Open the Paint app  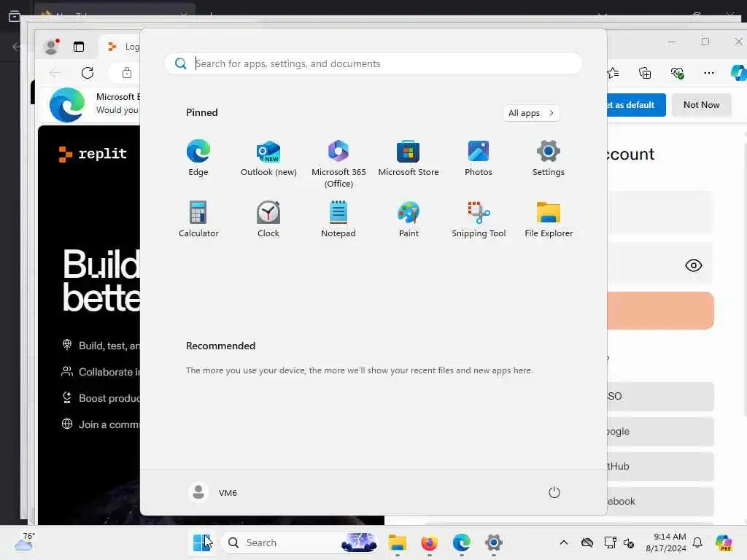click(x=409, y=219)
